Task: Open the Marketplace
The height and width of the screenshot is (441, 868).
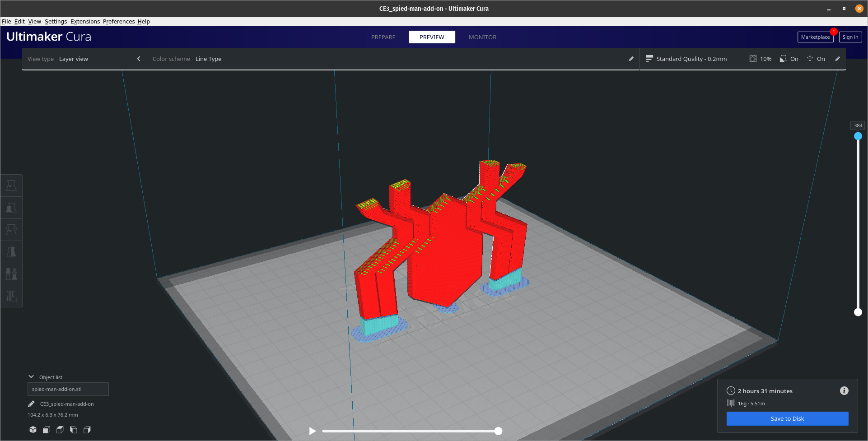Action: (x=815, y=37)
